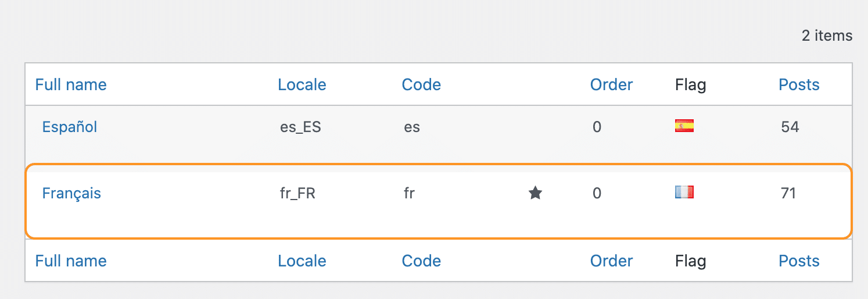Image resolution: width=868 pixels, height=299 pixels.
Task: Click the Flag column header label
Action: click(x=690, y=86)
